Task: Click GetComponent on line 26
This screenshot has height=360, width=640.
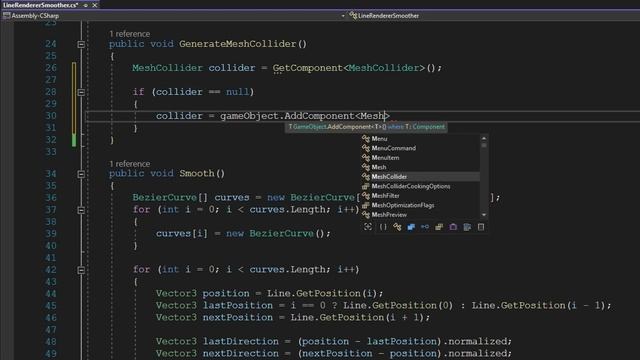Action: point(308,68)
